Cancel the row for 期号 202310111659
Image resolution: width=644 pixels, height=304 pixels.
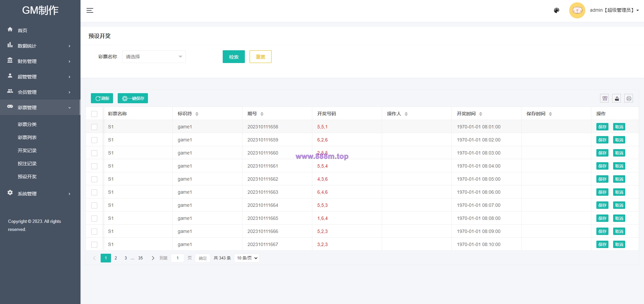pos(619,140)
